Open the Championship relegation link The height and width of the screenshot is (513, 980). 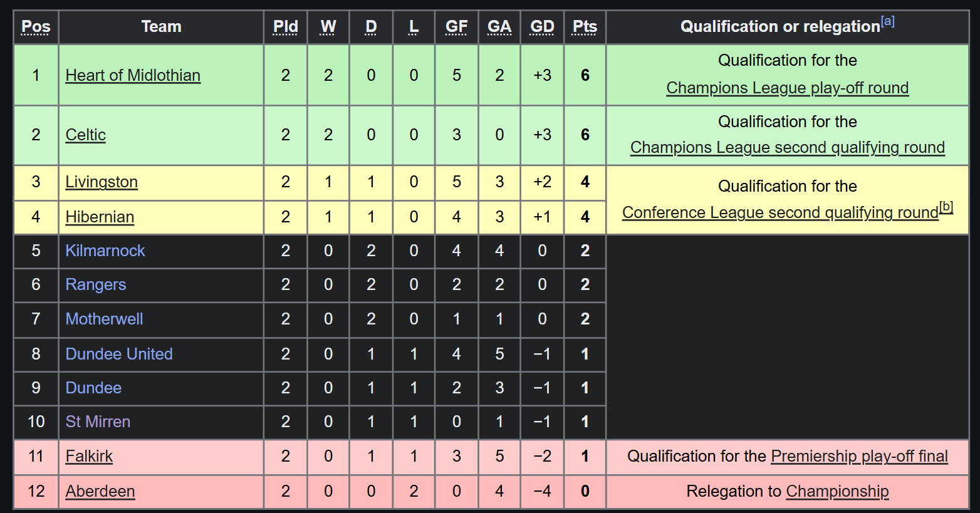click(x=837, y=491)
